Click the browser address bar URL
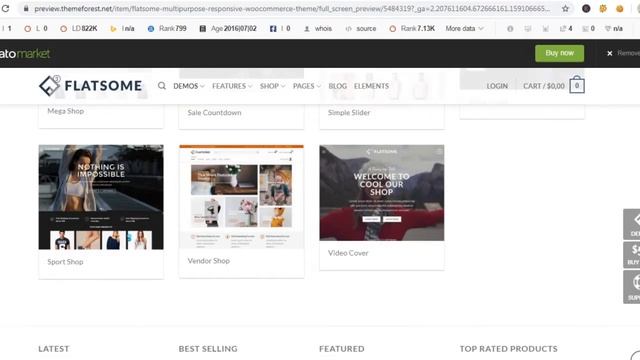 [292, 8]
